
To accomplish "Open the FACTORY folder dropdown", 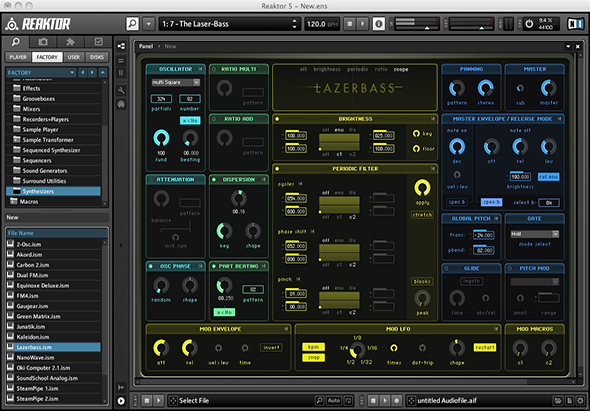I will (41, 73).
